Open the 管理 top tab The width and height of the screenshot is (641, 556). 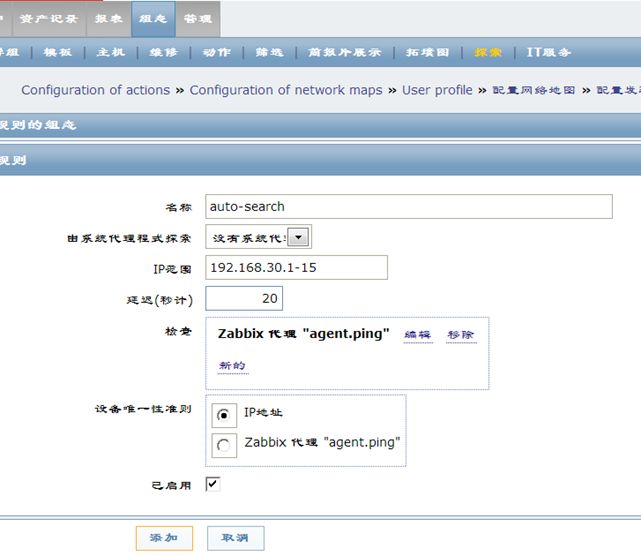pos(198,19)
